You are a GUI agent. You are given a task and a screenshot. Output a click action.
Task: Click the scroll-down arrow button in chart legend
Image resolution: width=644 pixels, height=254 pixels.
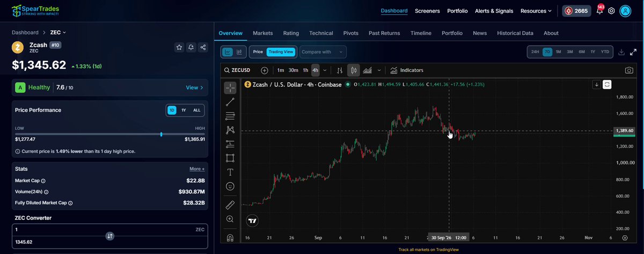click(596, 84)
